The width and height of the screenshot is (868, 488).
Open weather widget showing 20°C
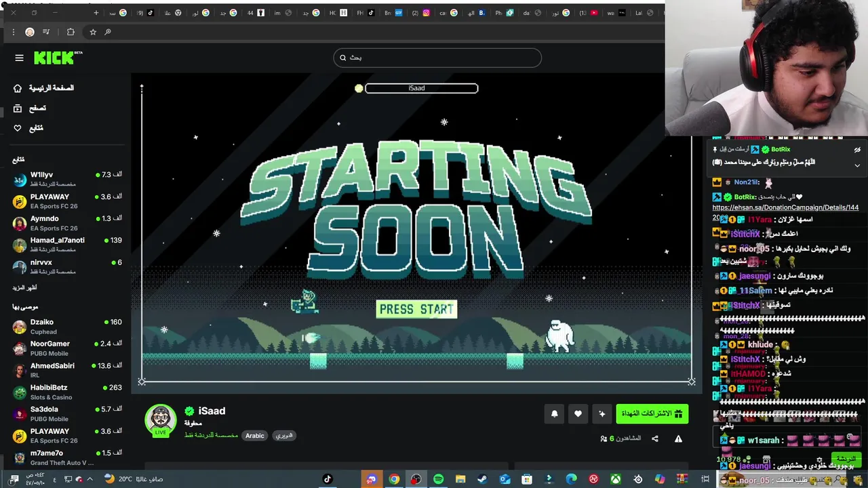(x=133, y=479)
